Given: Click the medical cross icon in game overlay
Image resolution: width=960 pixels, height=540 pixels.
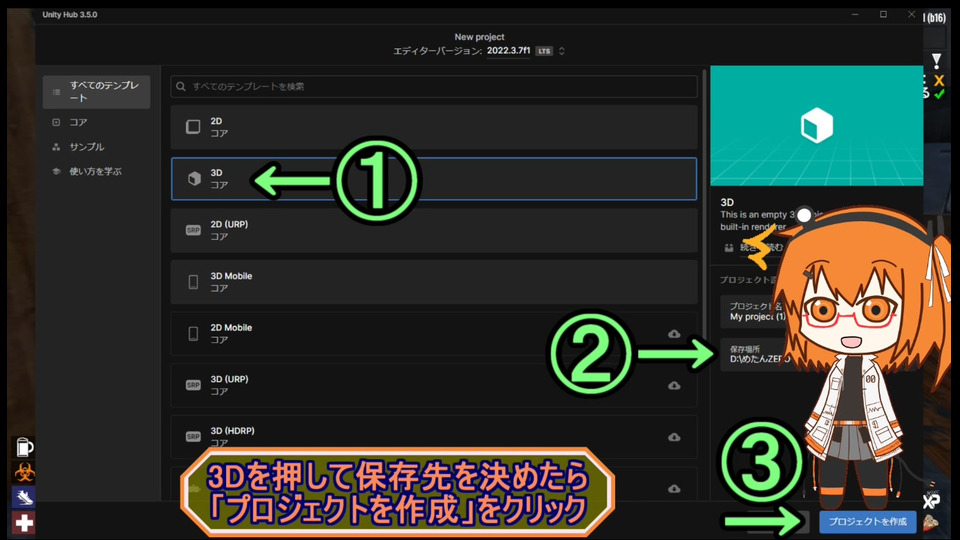Looking at the screenshot, I should (24, 523).
